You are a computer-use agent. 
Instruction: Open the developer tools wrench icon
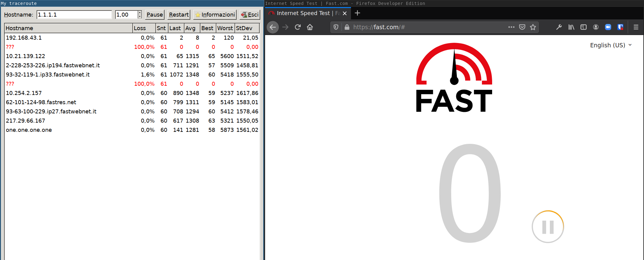559,27
